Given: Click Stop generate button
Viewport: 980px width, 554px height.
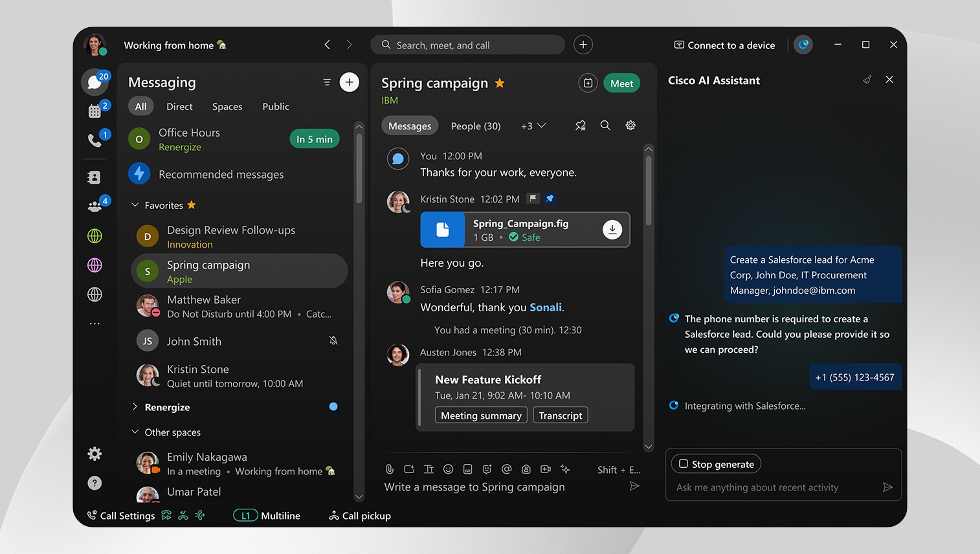Looking at the screenshot, I should click(716, 464).
